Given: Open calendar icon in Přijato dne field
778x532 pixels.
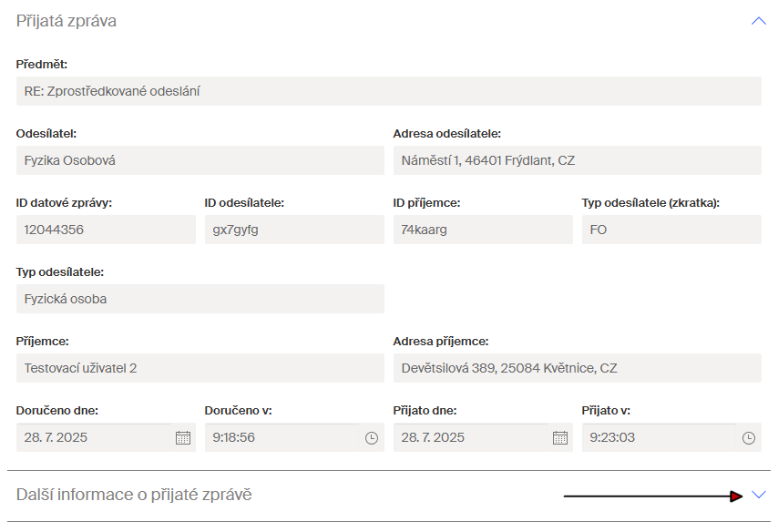Looking at the screenshot, I should point(560,438).
